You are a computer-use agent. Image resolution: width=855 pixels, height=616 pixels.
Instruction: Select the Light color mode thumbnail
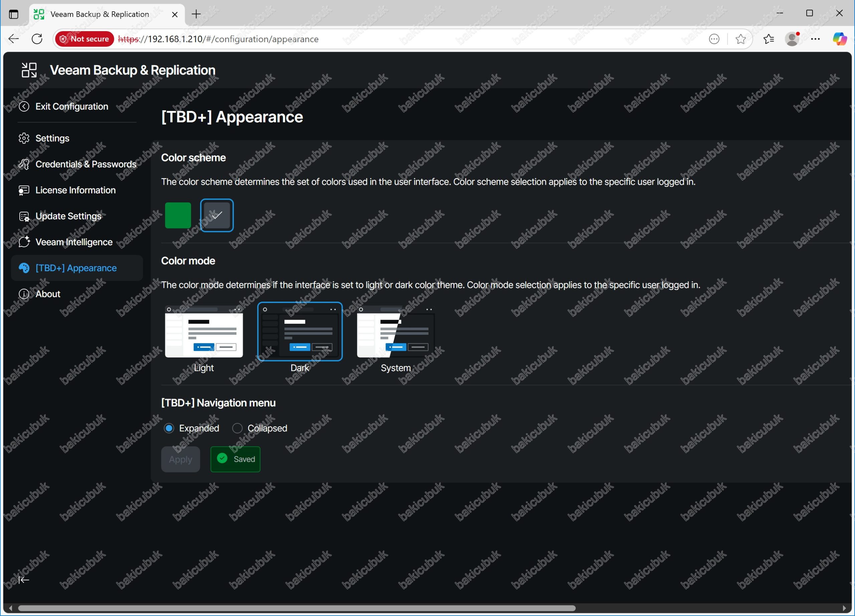tap(204, 331)
